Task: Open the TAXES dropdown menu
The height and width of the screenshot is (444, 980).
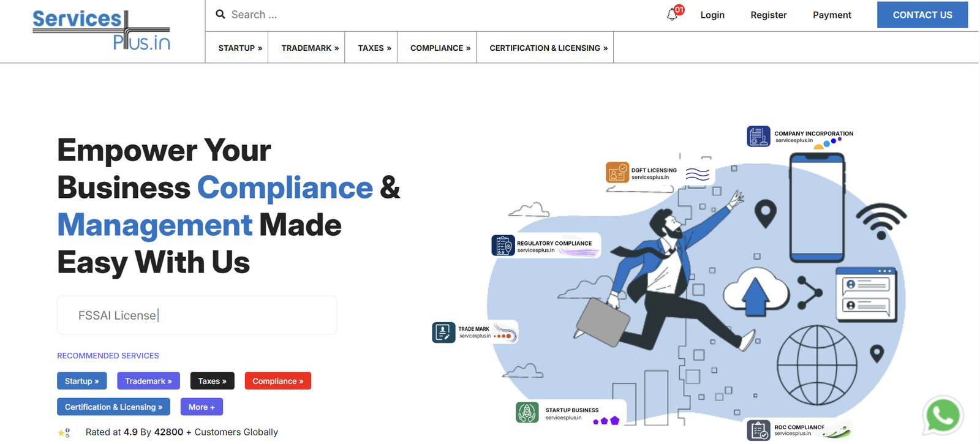Action: tap(374, 48)
